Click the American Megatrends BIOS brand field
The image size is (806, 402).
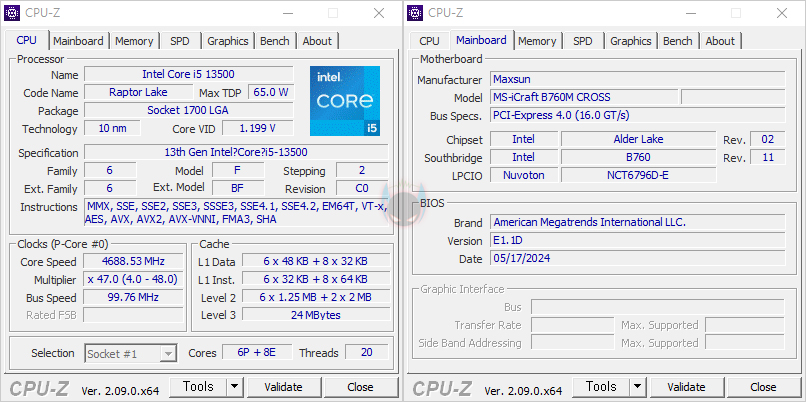click(x=638, y=222)
